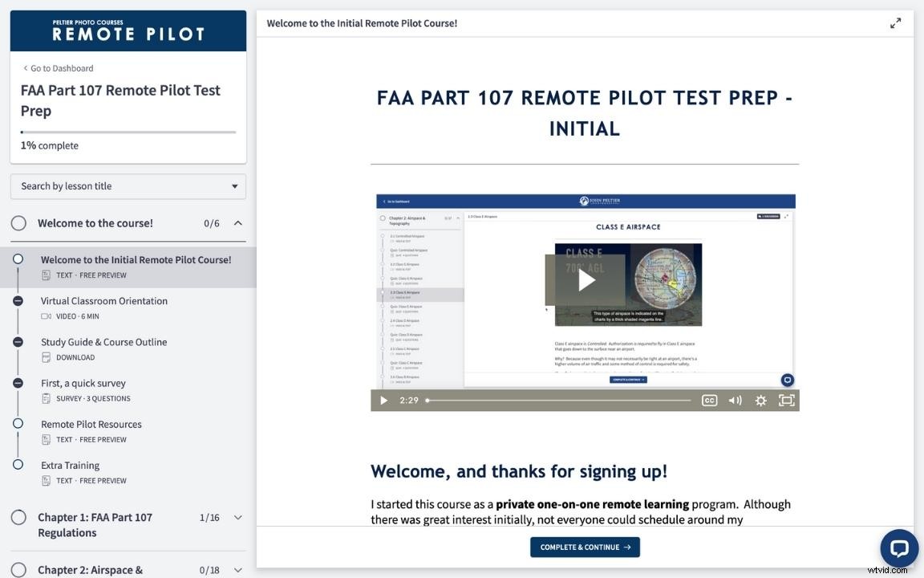Collapse the Welcome to the course section
The image size is (924, 578).
pos(237,222)
